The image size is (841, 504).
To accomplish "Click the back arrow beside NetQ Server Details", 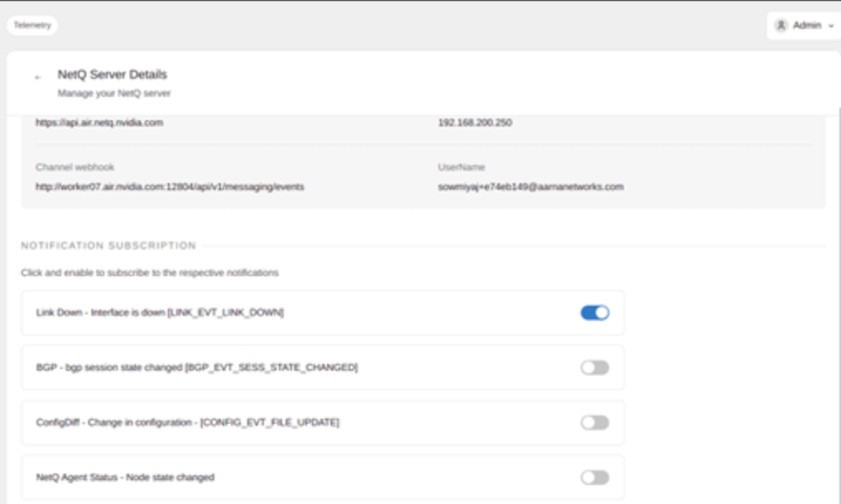I will pos(38,78).
